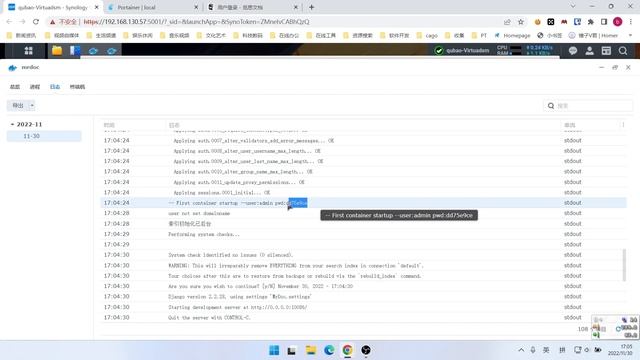The height and width of the screenshot is (360, 640).
Task: Open a new browser tab
Action: (311, 7)
